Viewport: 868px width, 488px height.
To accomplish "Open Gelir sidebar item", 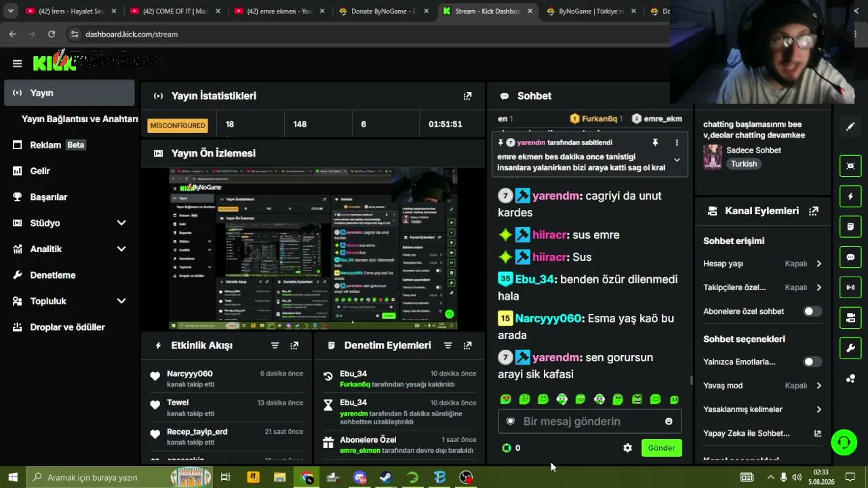I will [69, 171].
